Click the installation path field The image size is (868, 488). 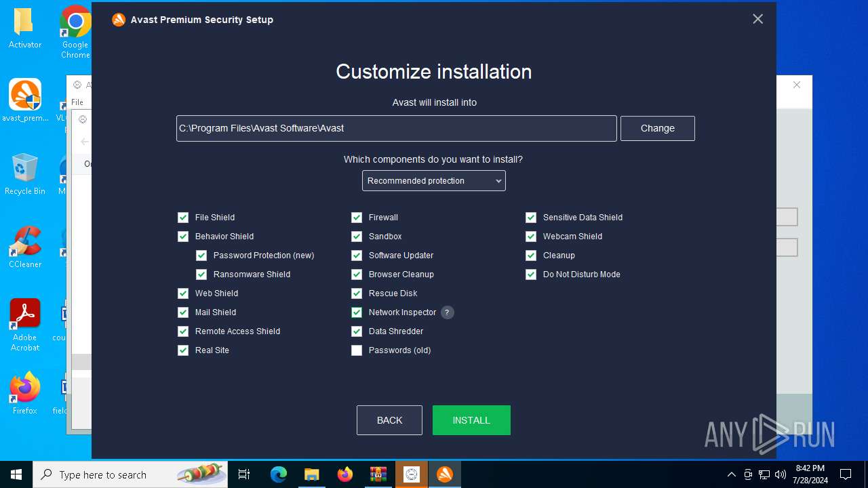coord(397,128)
